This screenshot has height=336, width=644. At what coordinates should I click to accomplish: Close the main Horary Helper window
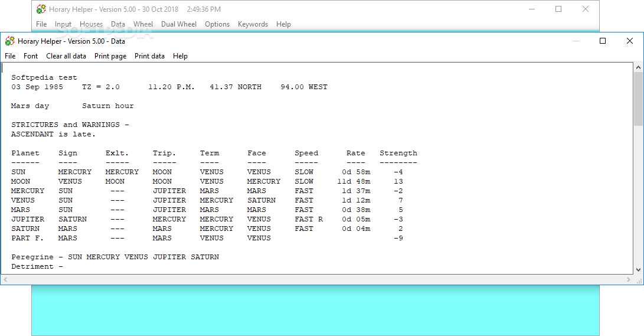coord(586,9)
